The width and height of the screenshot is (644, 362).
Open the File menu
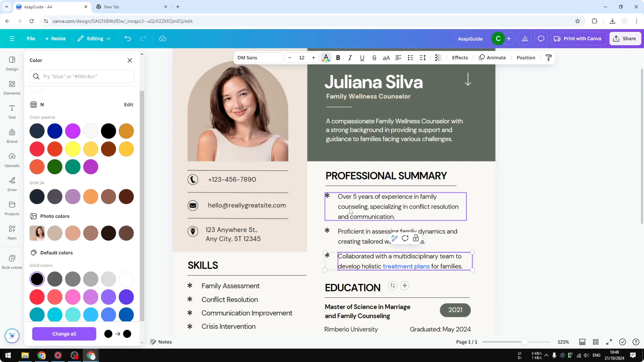(x=31, y=38)
